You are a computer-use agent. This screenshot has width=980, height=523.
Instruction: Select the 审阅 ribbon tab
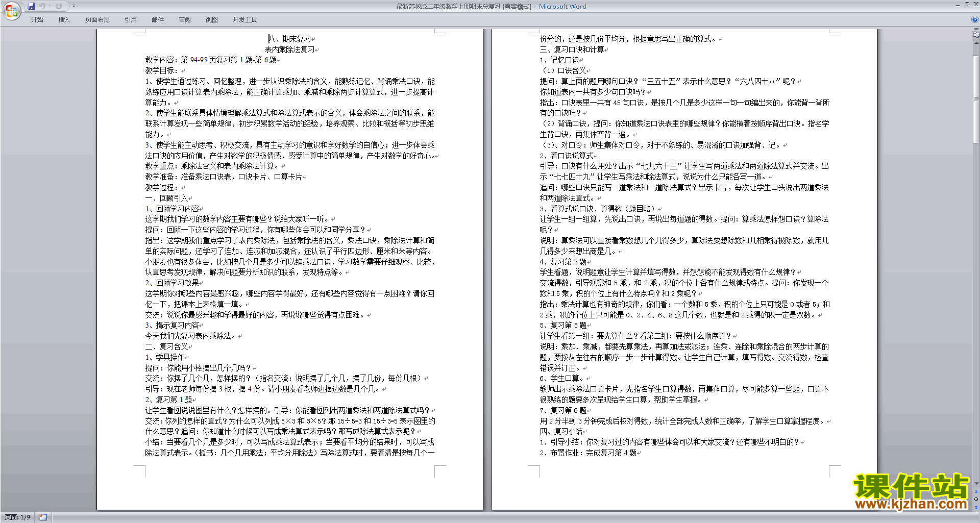185,20
